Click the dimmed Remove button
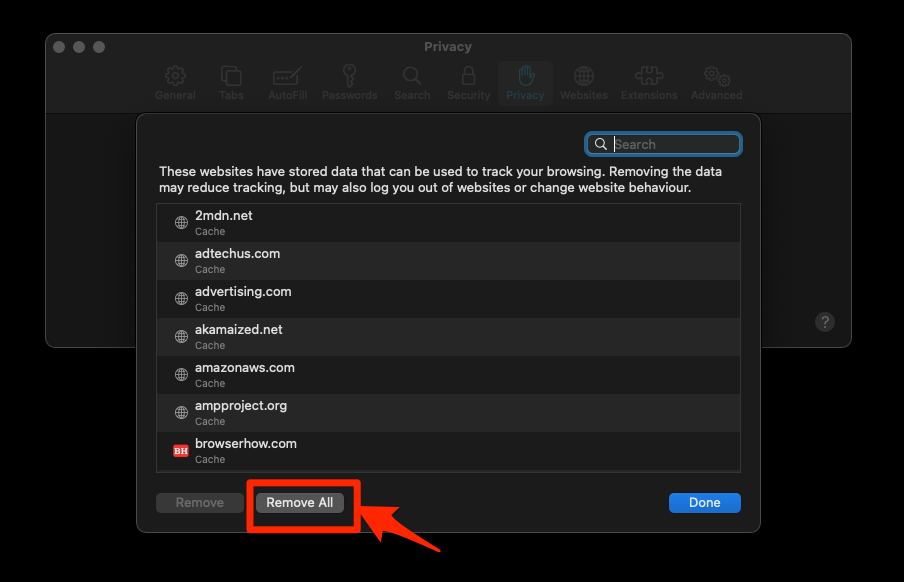 point(199,503)
